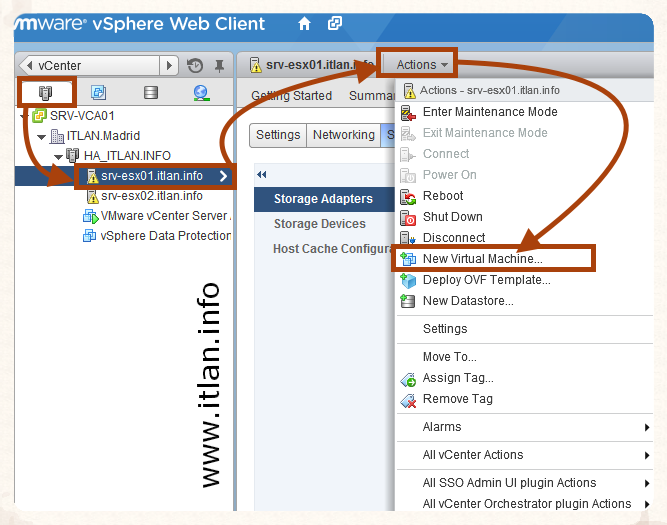Open the Actions dropdown menu

[x=416, y=65]
